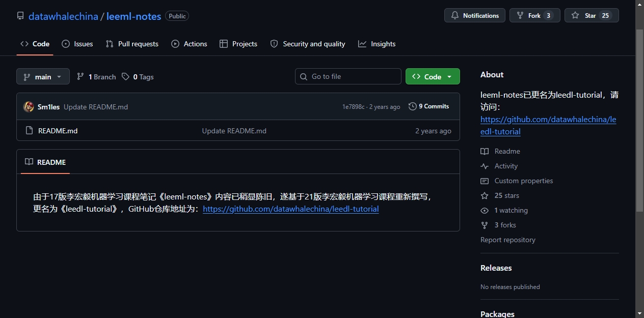This screenshot has width=644, height=318.
Task: Fork the repository
Action: click(x=534, y=15)
